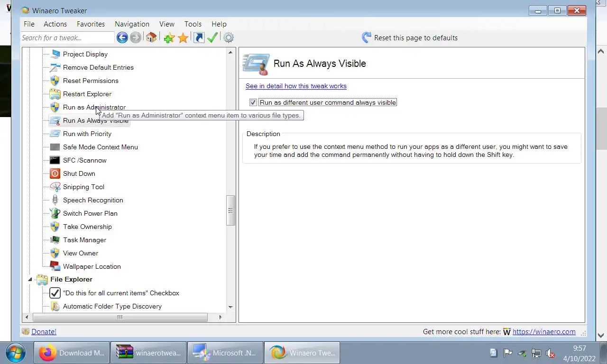The width and height of the screenshot is (607, 364).
Task: Click the green checkmark toolbar icon
Action: click(x=212, y=38)
